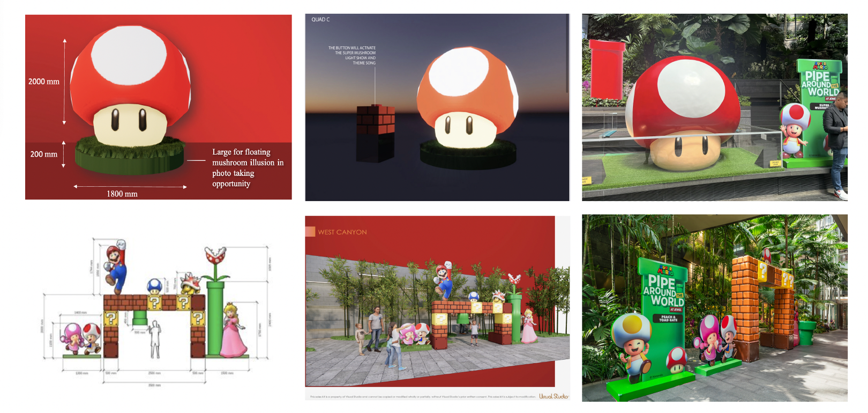Screen dimensions: 868x413
Task: Click the grass base under the diagram mushroom
Action: (x=129, y=156)
